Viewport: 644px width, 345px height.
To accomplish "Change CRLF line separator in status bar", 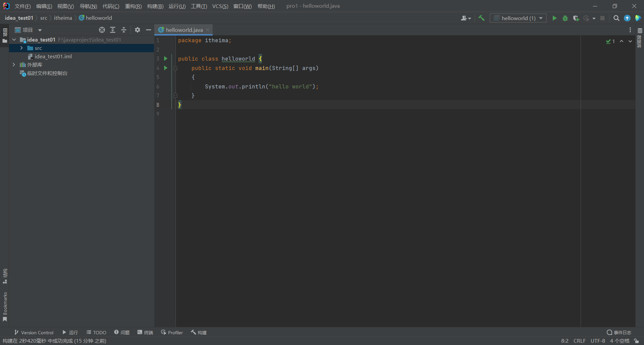I will click(579, 341).
